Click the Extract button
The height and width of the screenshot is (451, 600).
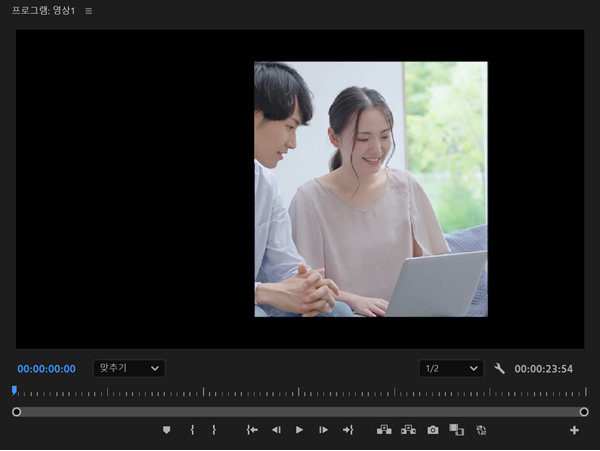tap(408, 430)
